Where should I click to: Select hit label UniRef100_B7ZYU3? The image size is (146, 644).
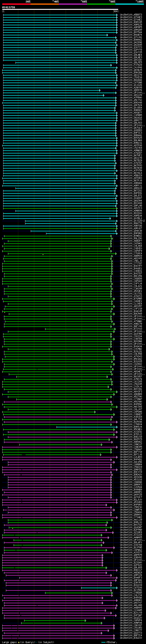131,329
